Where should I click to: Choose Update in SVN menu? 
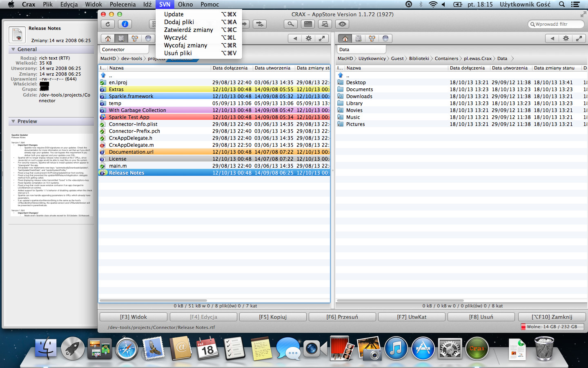(x=199, y=14)
